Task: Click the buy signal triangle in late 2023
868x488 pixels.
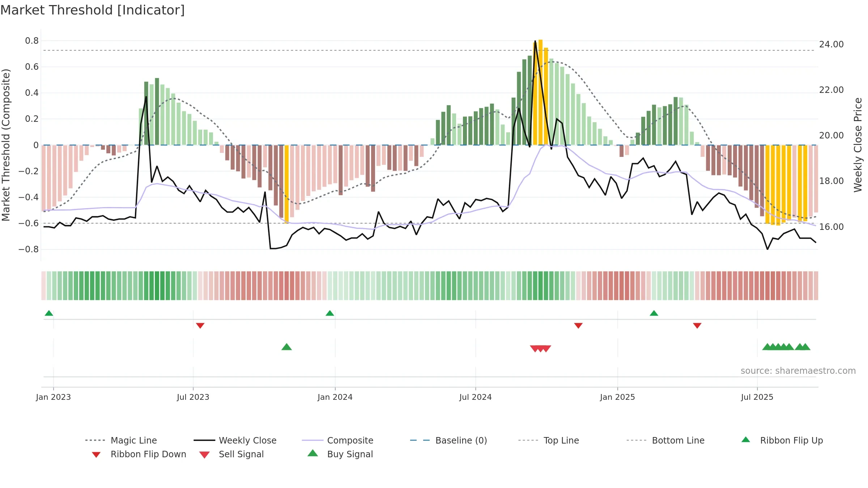Action: click(x=287, y=347)
